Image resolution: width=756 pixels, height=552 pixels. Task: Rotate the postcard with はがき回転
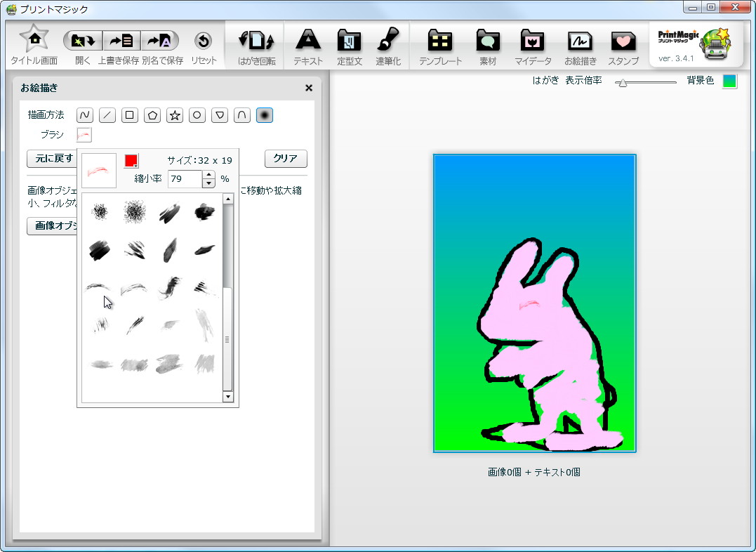tap(256, 46)
